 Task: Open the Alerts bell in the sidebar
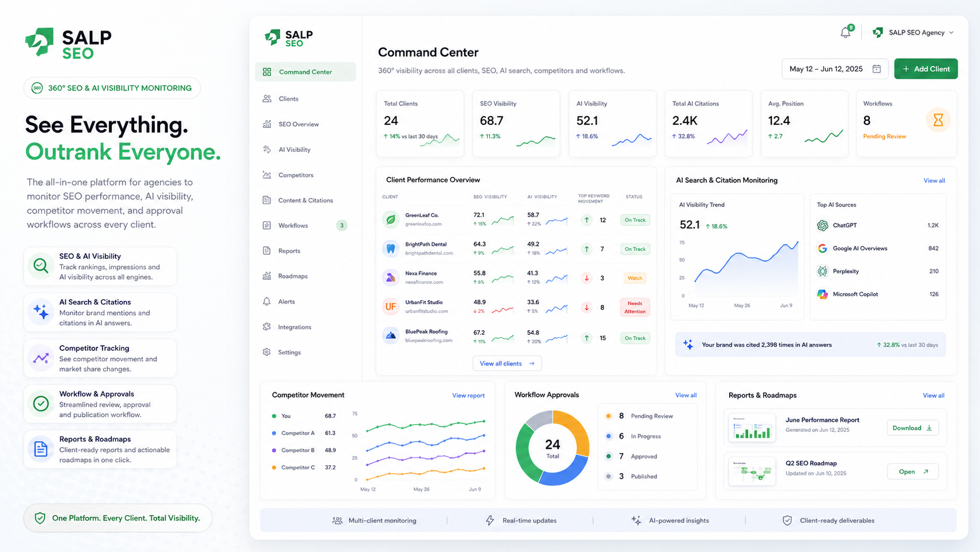click(267, 302)
